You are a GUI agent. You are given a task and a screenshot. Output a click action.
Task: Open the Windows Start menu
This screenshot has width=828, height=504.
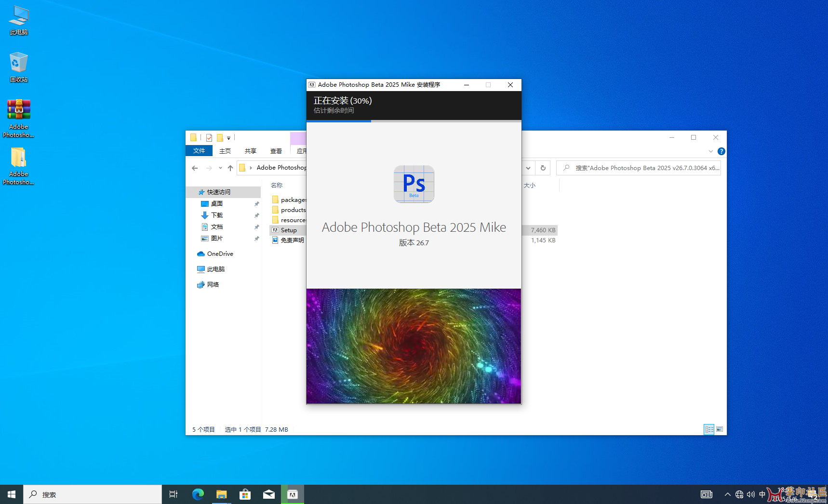(x=12, y=494)
